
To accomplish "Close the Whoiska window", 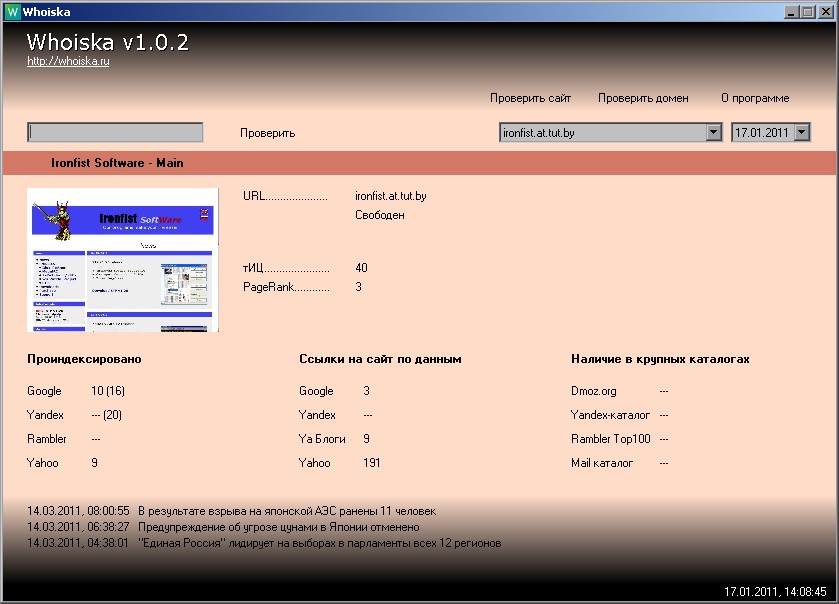I will (826, 12).
